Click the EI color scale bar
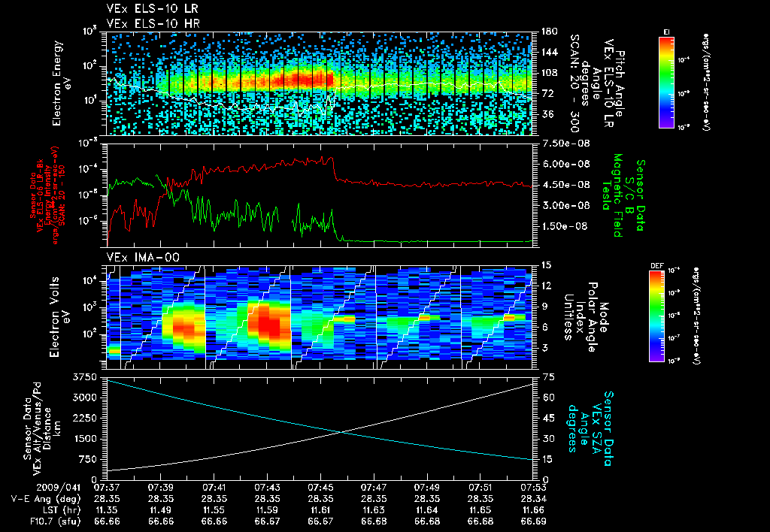Image resolution: width=770 pixels, height=532 pixels. [x=666, y=82]
